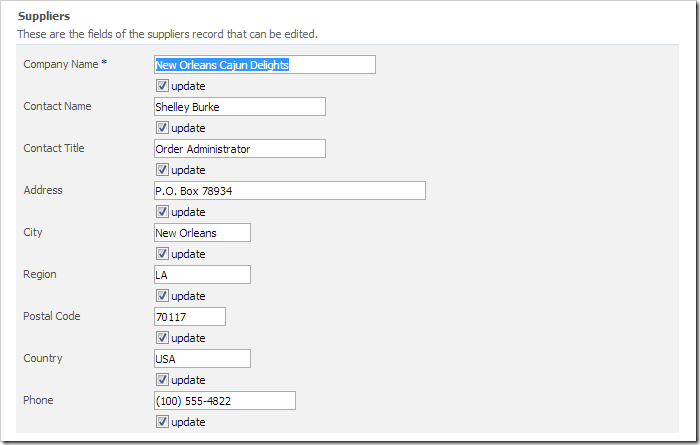Screen dimensions: 700x445
Task: Click the Contact Name input field
Action: pos(239,107)
